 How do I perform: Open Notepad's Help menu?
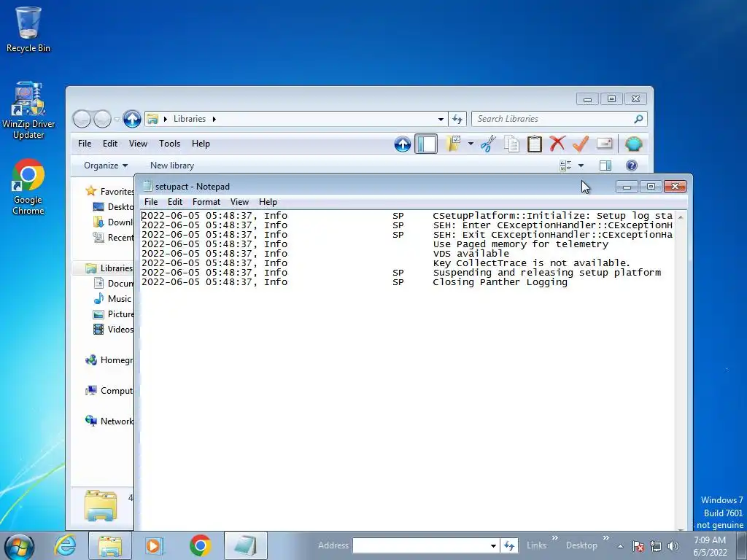(x=268, y=202)
